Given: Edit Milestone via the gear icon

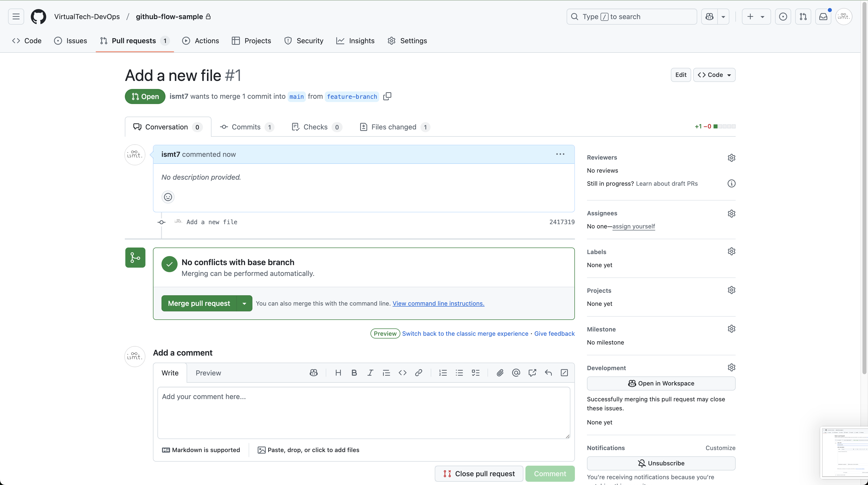Looking at the screenshot, I should point(732,329).
